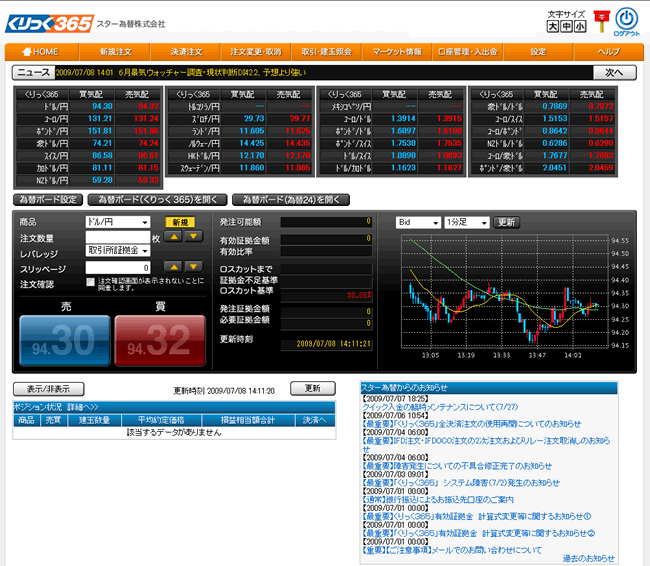
Task: Open the red mailbox icon
Action: pos(601,21)
